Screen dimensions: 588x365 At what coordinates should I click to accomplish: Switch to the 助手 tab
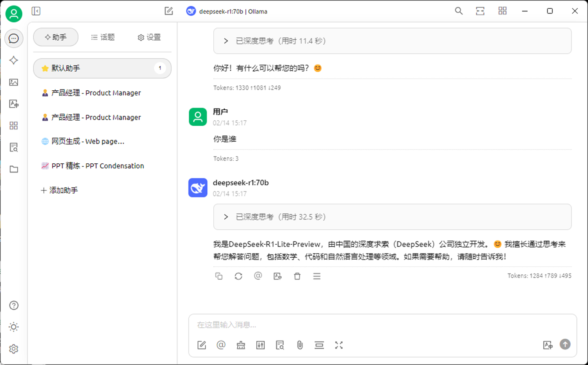coord(56,37)
